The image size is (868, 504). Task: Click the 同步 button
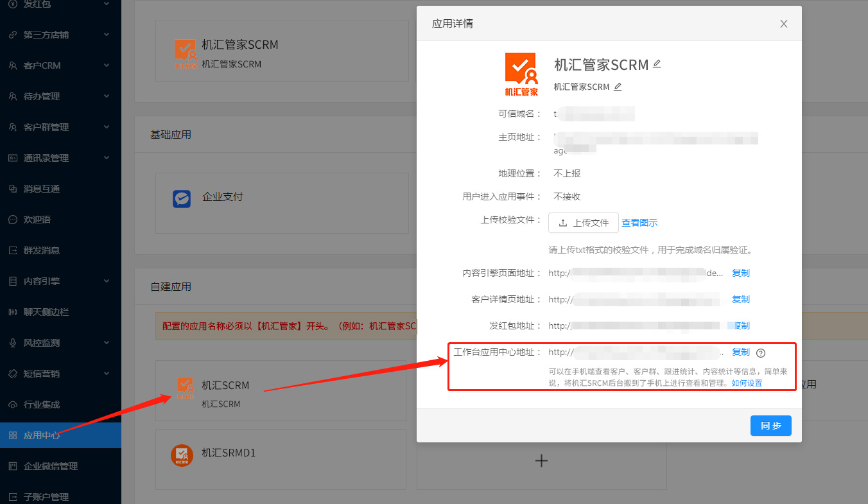click(x=770, y=426)
